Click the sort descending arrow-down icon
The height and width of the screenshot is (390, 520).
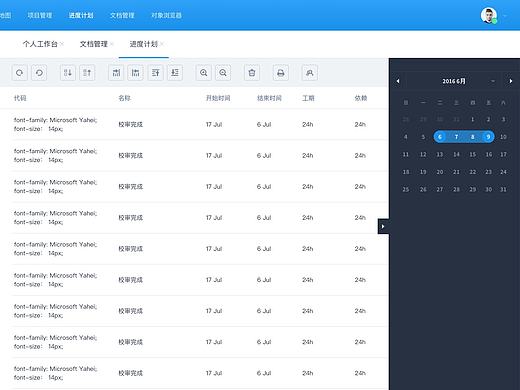68,73
